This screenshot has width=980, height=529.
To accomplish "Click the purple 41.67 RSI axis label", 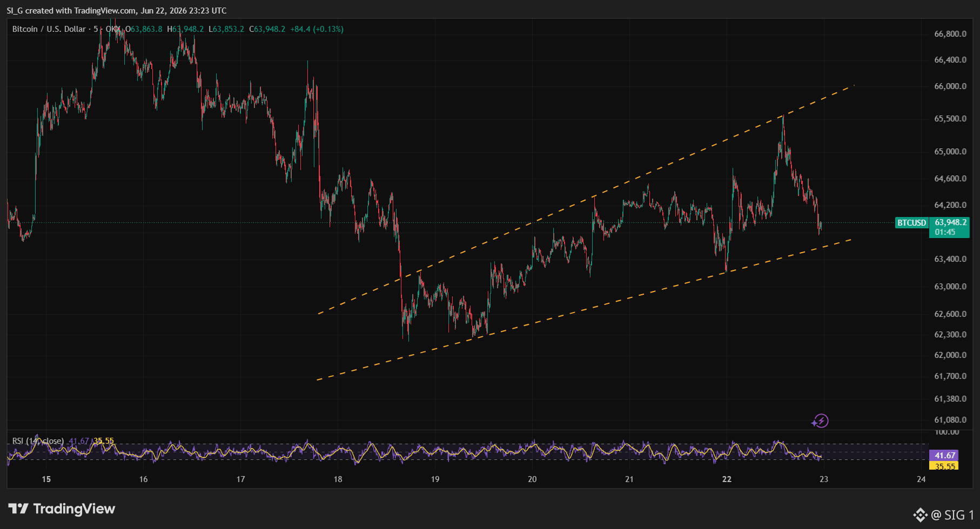I will pos(945,456).
